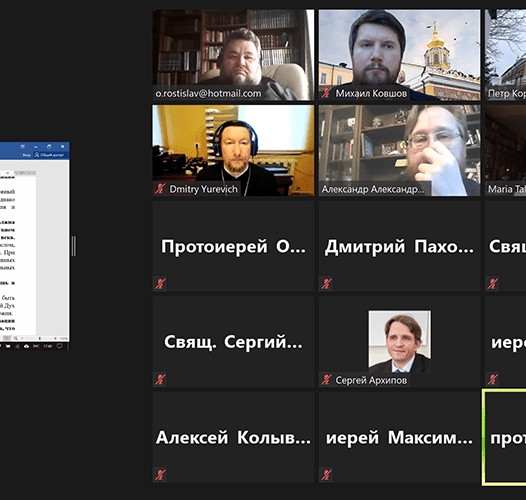Screen dimensions: 526x500
Task: Click the panel divider handle beside shared screen
Action: pos(74,246)
